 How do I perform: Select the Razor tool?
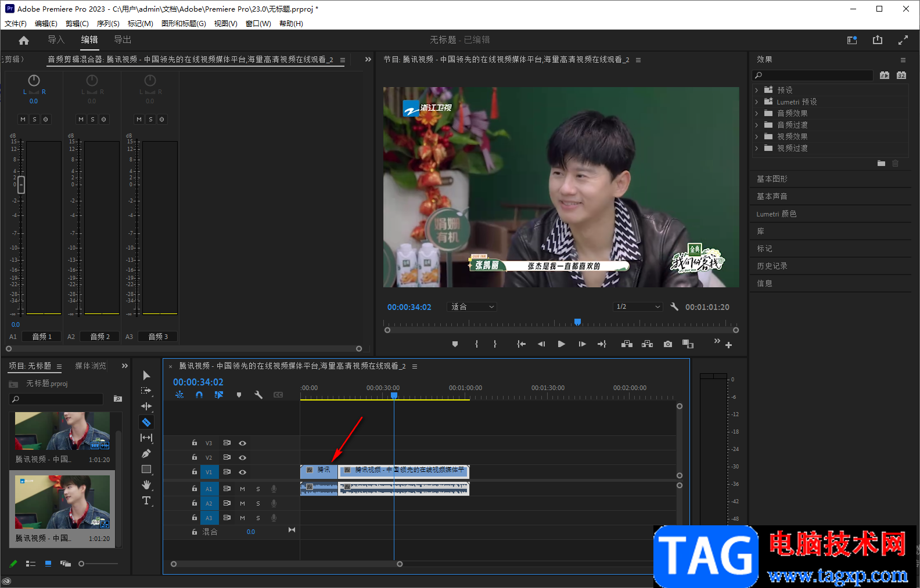pos(146,422)
